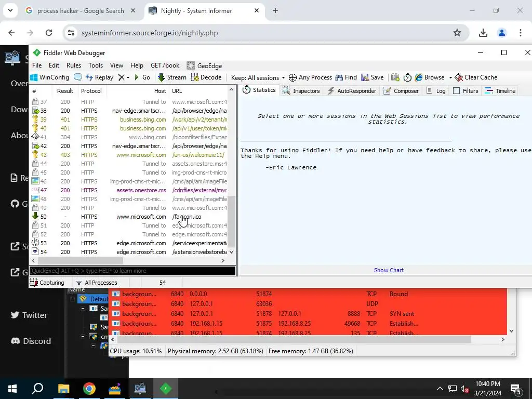Open taskbar search magnifier
532x399 pixels.
(x=37, y=389)
